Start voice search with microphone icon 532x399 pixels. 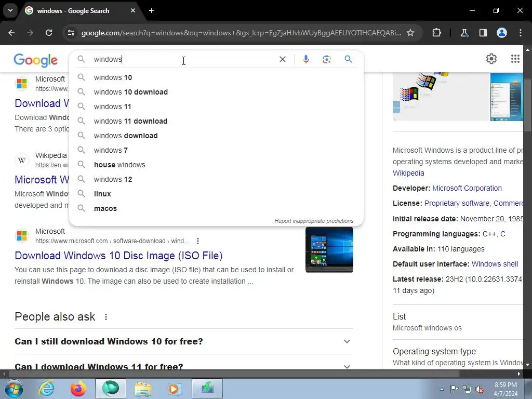click(x=305, y=59)
